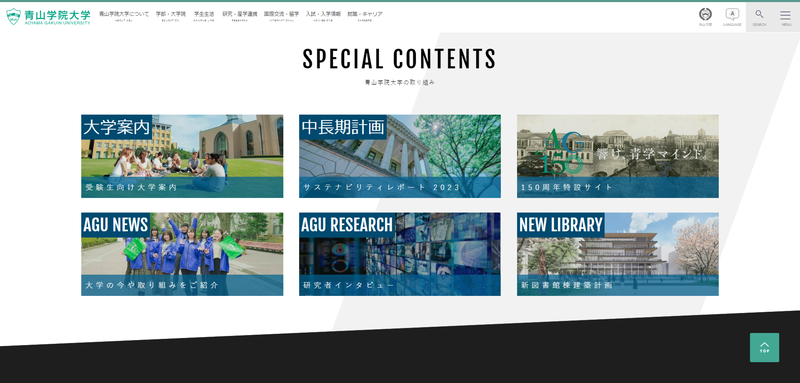Open the 国際交流・留学 menu
800x383 pixels.
[282, 16]
